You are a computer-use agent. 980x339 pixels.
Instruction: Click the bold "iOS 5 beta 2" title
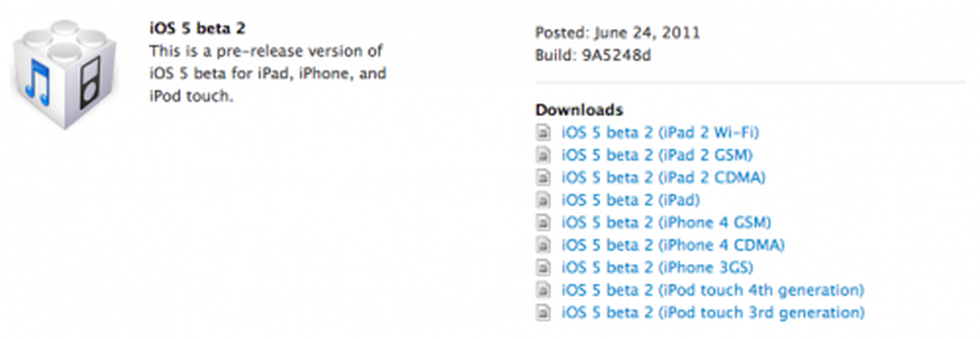coord(197,28)
